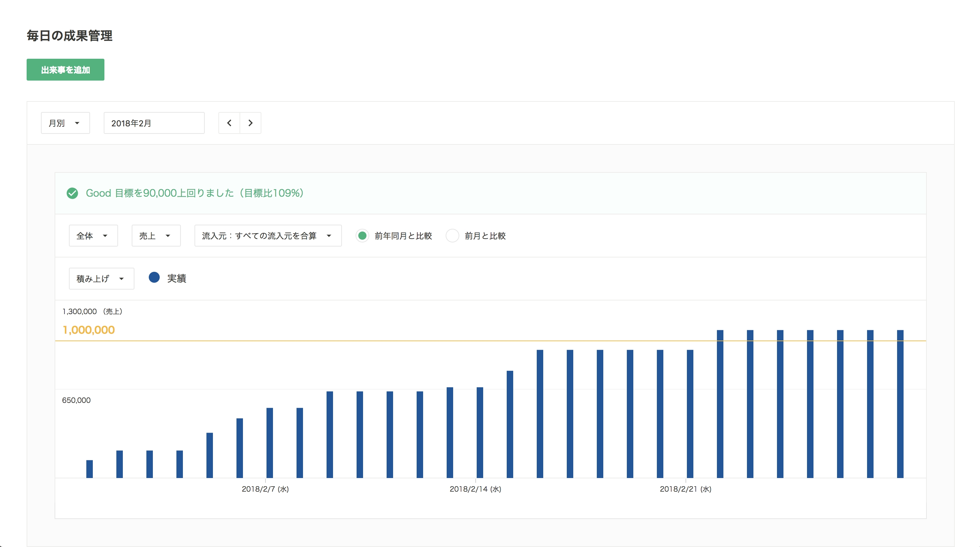The height and width of the screenshot is (547, 980).
Task: Click the green checkmark Good status icon
Action: (72, 193)
